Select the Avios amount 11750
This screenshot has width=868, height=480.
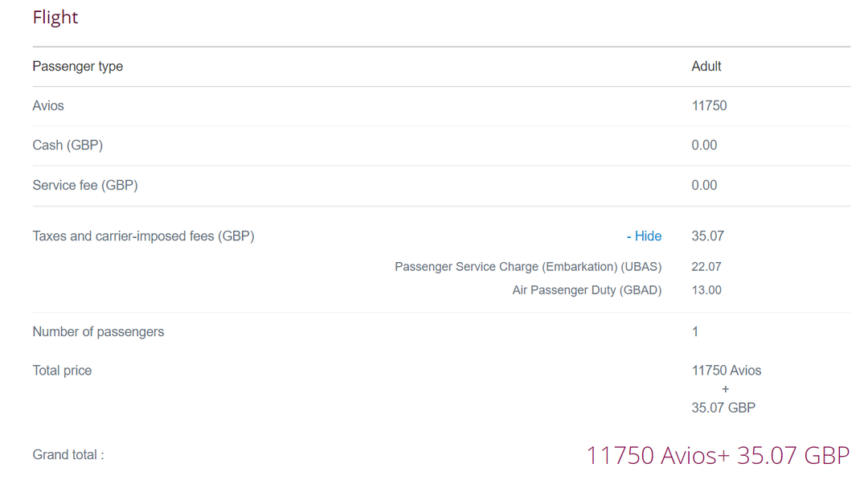pos(709,105)
